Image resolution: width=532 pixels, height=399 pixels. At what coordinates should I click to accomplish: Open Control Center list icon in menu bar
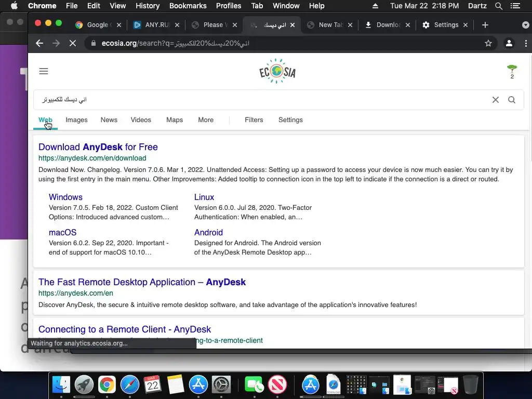click(515, 6)
